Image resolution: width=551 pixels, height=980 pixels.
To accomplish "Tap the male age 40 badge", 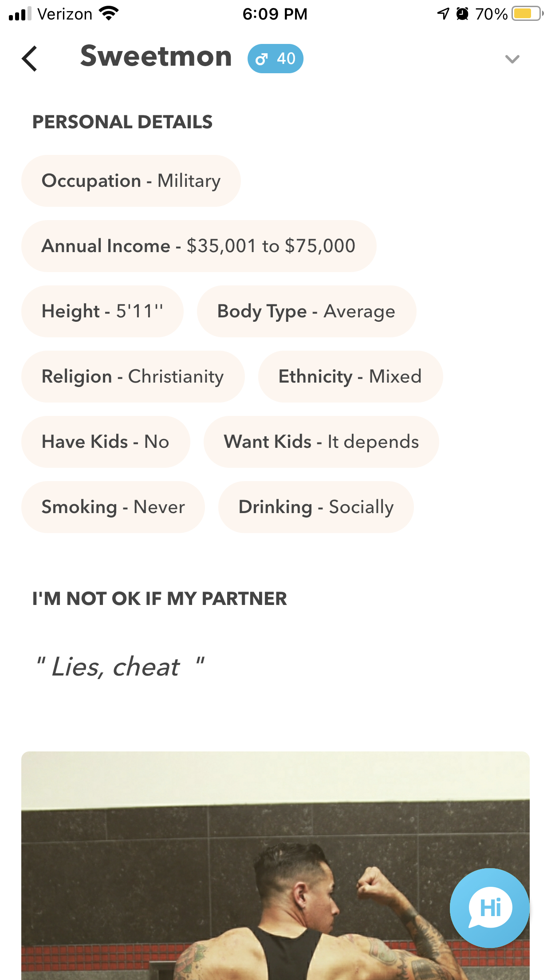I will click(x=275, y=59).
